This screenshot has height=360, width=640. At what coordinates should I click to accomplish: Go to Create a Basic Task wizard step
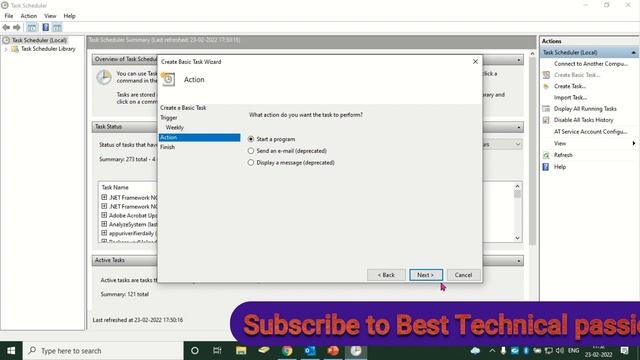(x=183, y=108)
